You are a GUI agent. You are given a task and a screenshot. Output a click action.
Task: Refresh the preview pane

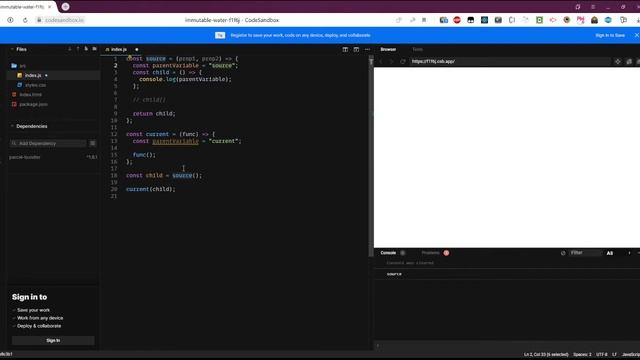click(402, 61)
